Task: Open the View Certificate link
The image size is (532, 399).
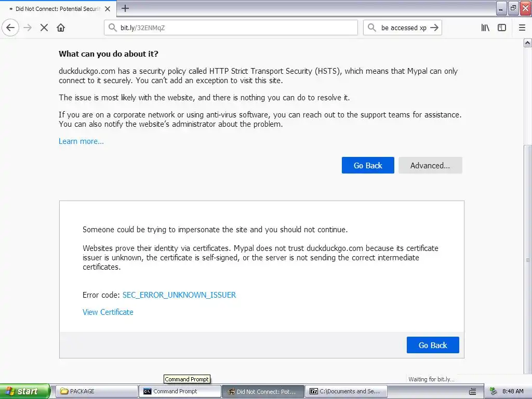Action: (108, 312)
